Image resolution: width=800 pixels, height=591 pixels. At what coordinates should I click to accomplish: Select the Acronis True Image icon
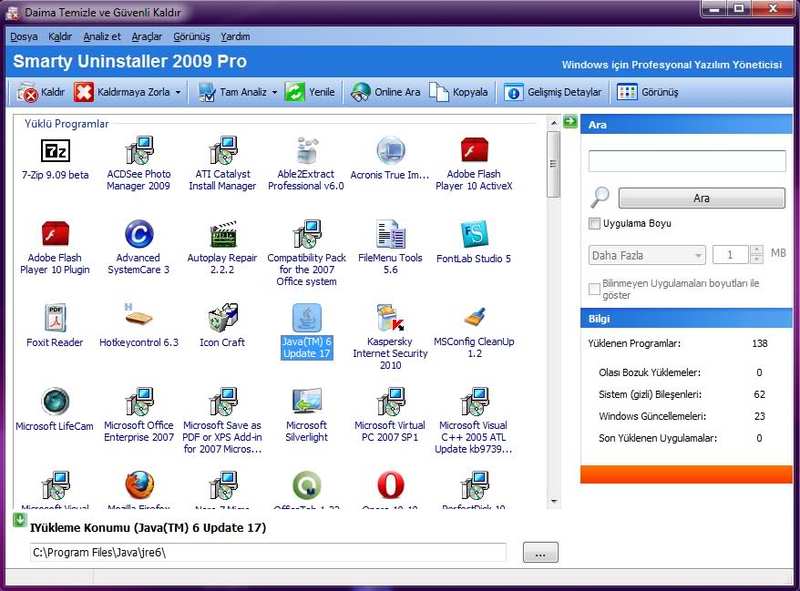pos(390,151)
